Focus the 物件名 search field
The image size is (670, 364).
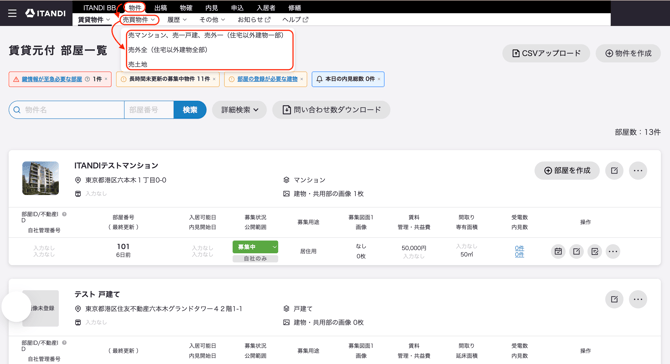(x=67, y=110)
